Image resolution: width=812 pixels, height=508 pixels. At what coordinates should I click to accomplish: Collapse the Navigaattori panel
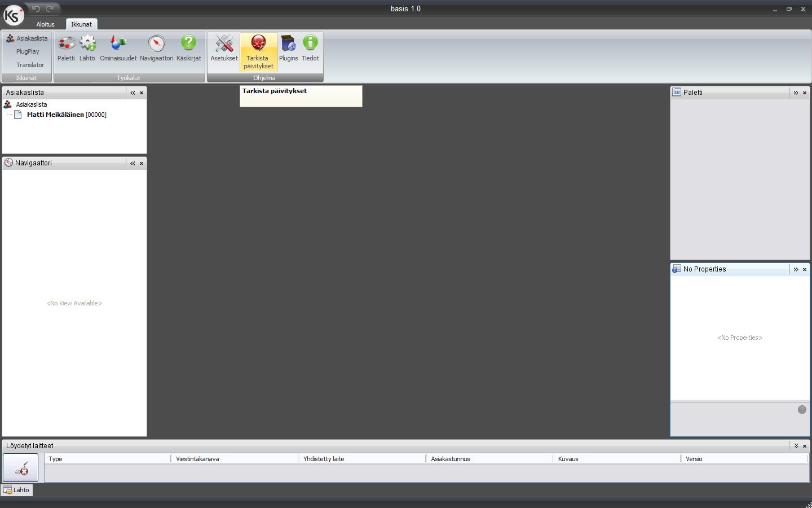coord(133,163)
